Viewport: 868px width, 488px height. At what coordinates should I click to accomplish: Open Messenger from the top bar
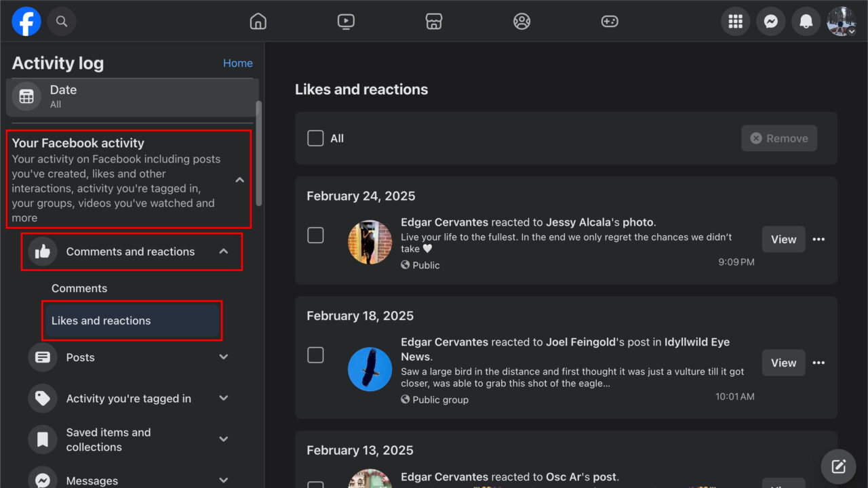pos(770,21)
